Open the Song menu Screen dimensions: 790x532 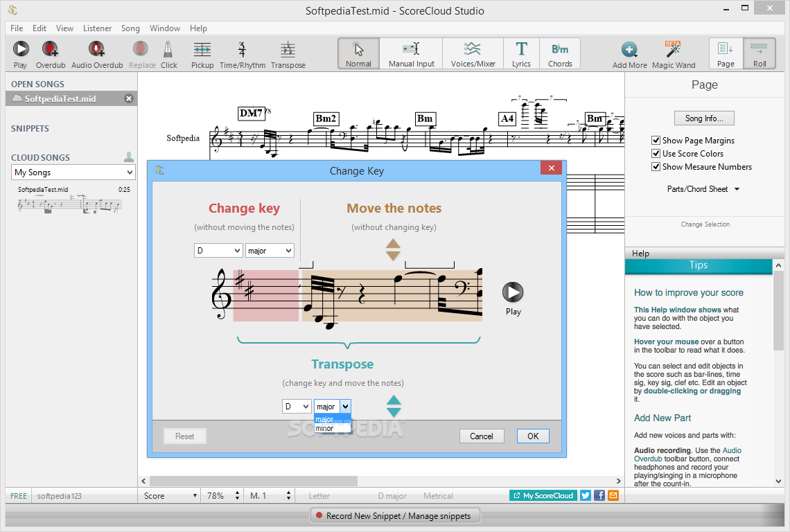130,28
